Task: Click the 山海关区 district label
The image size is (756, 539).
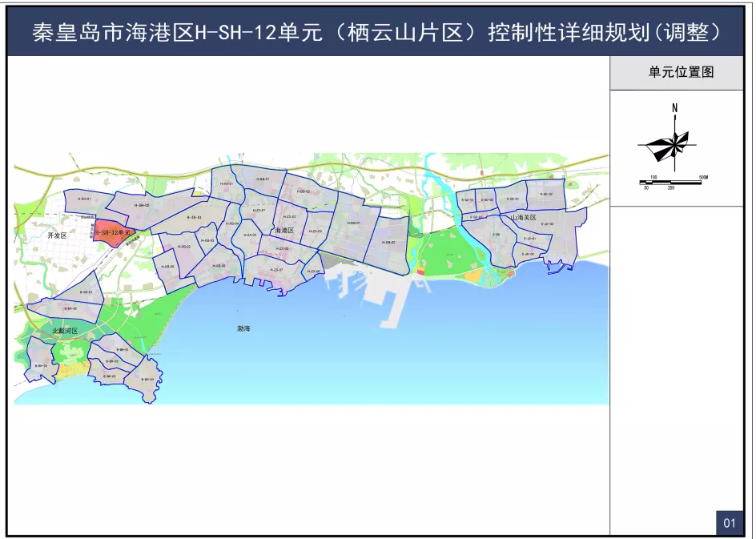Action: point(522,218)
